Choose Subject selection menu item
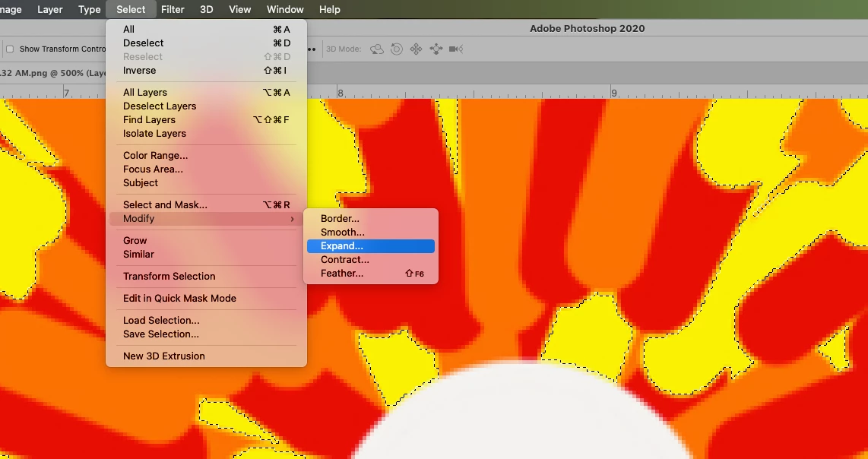The width and height of the screenshot is (868, 459). [x=206, y=182]
